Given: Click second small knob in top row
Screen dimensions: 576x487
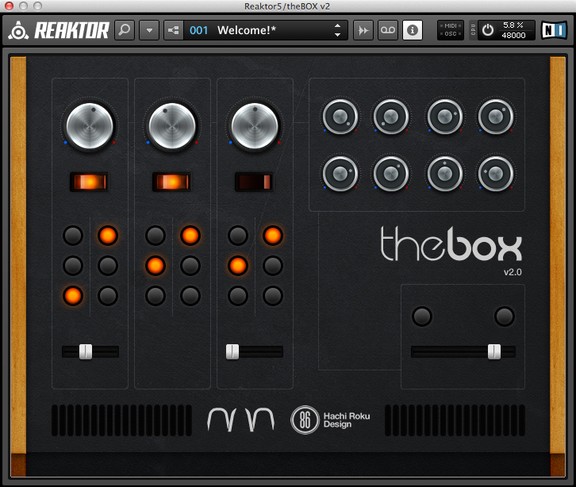Looking at the screenshot, I should [391, 117].
